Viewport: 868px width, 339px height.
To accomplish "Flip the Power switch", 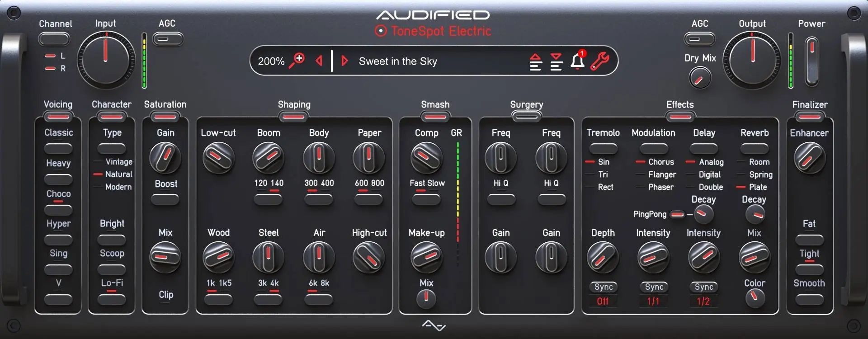I will pos(812,61).
